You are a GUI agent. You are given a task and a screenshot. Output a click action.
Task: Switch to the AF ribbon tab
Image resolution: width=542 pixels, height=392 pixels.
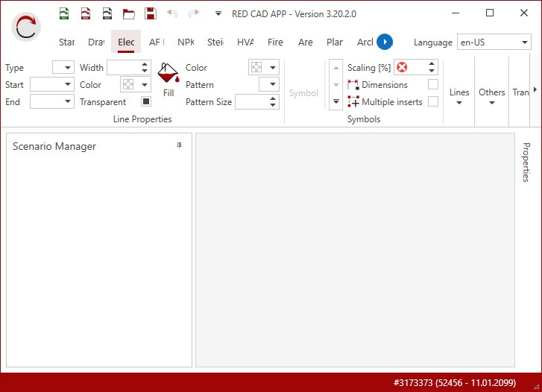click(157, 42)
